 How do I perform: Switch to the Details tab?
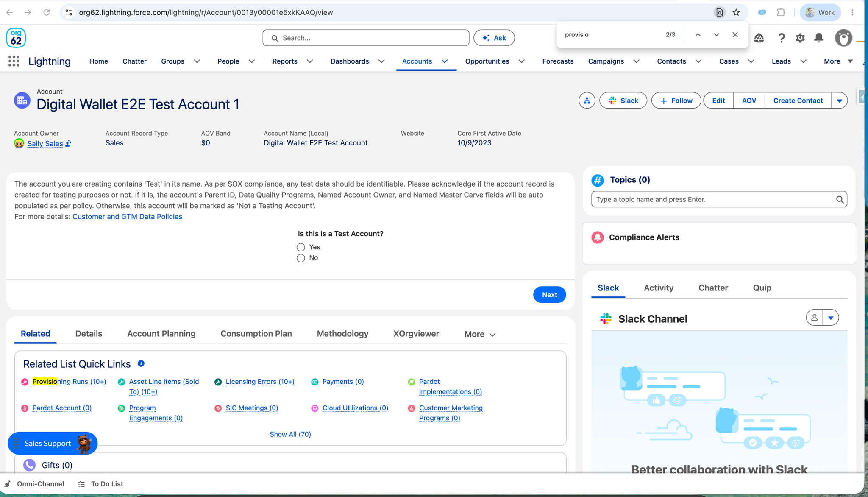(x=89, y=334)
